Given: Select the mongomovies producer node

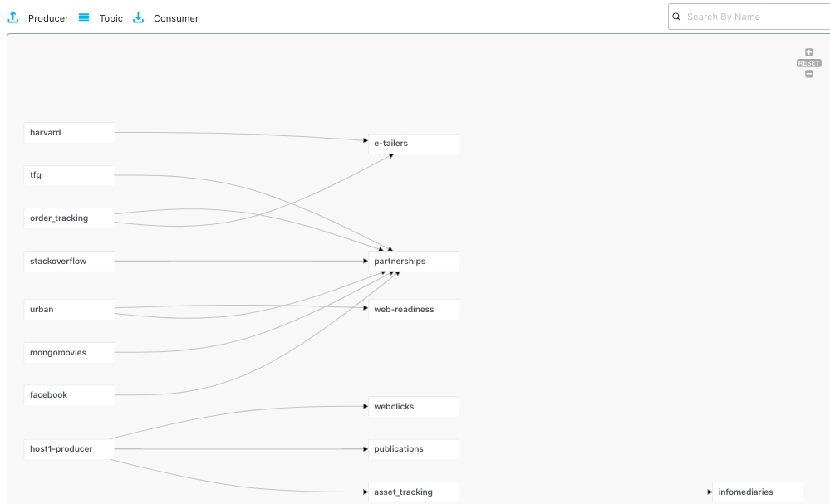Looking at the screenshot, I should point(69,353).
